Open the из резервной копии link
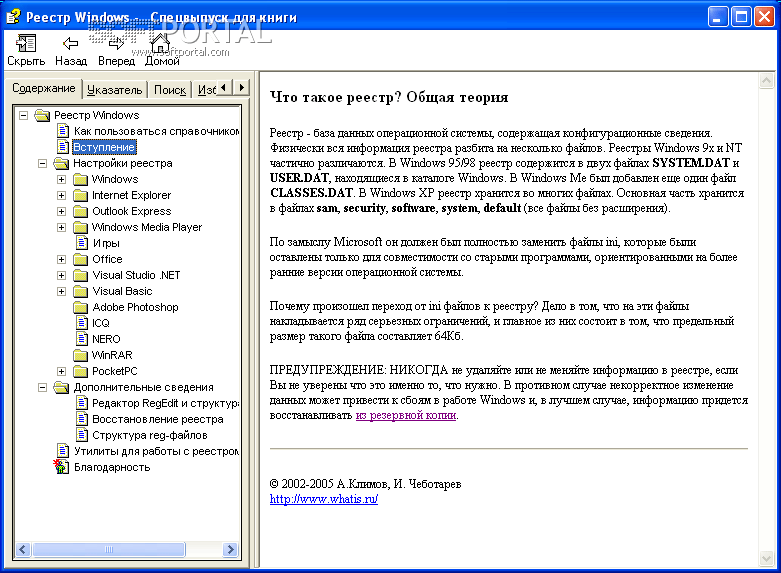 pos(406,415)
